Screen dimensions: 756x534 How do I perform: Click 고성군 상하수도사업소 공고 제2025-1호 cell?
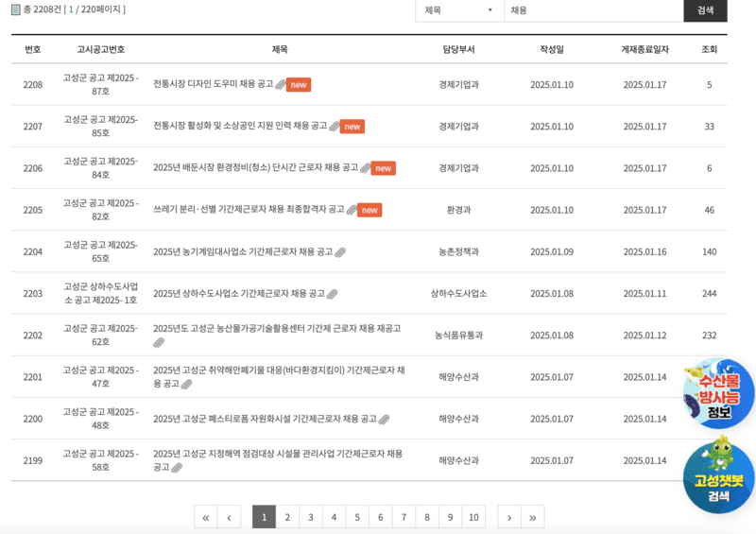click(101, 293)
